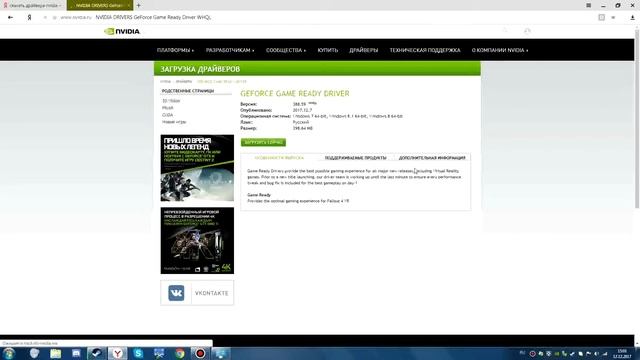
Task: Open the Новые игры related link
Action: pos(174,122)
